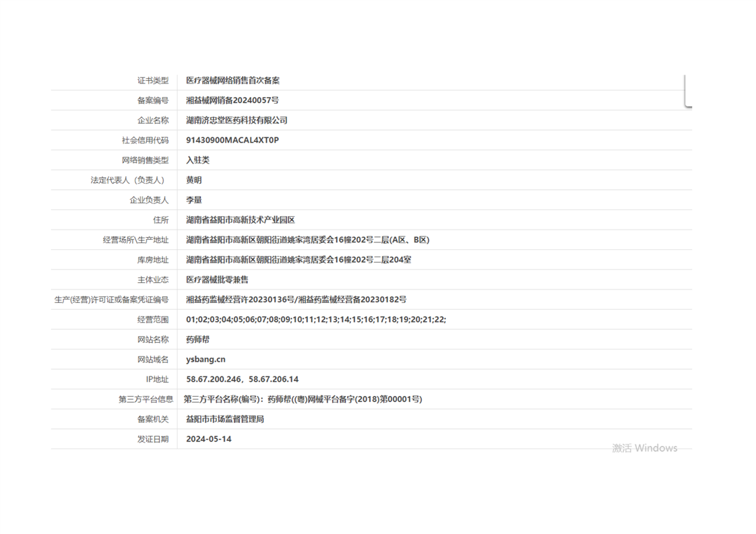The image size is (756, 534).
Task: Select the filing number 湘益械网销备20240057号
Action: 232,100
